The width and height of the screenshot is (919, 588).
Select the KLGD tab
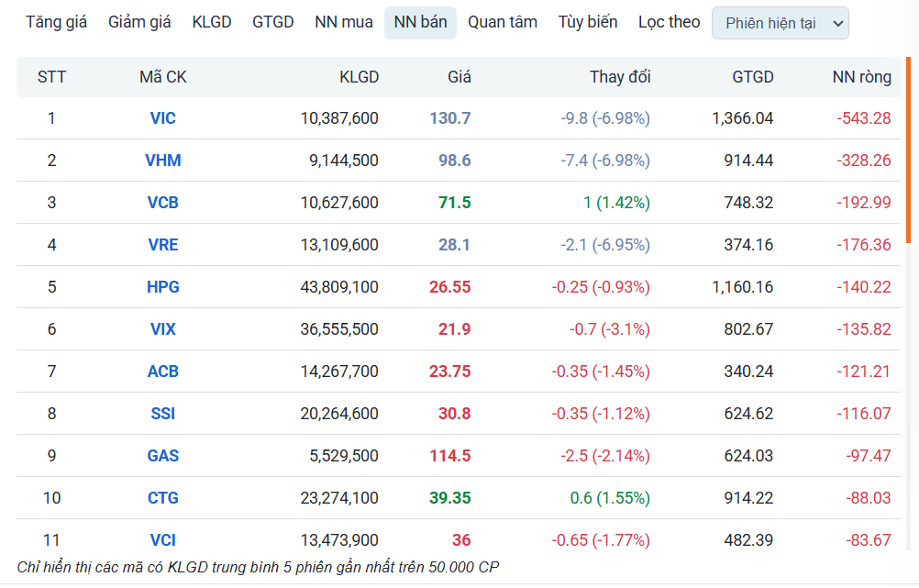coord(212,22)
